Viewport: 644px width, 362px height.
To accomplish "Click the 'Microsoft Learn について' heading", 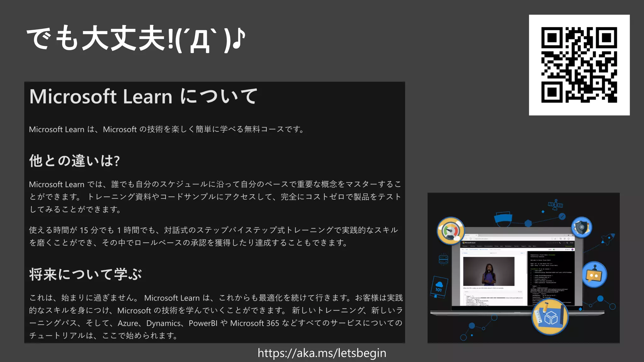I will [x=143, y=96].
